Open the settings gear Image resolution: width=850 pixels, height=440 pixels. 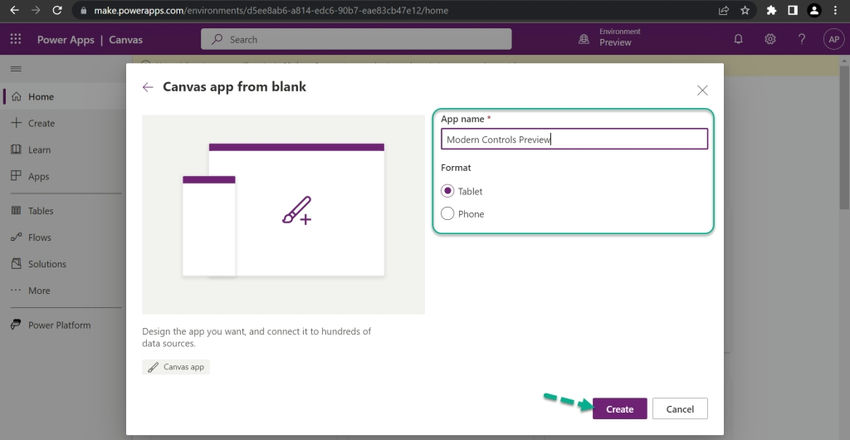click(770, 39)
